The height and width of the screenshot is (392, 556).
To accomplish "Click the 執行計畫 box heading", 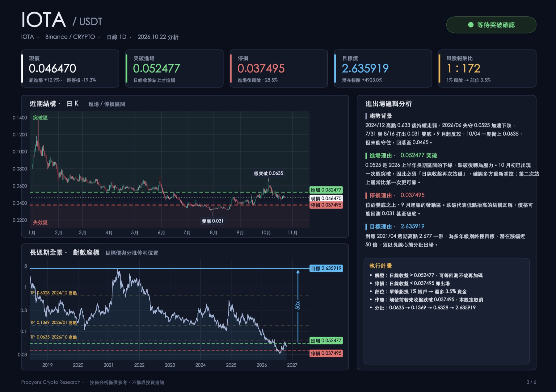I will click(381, 265).
